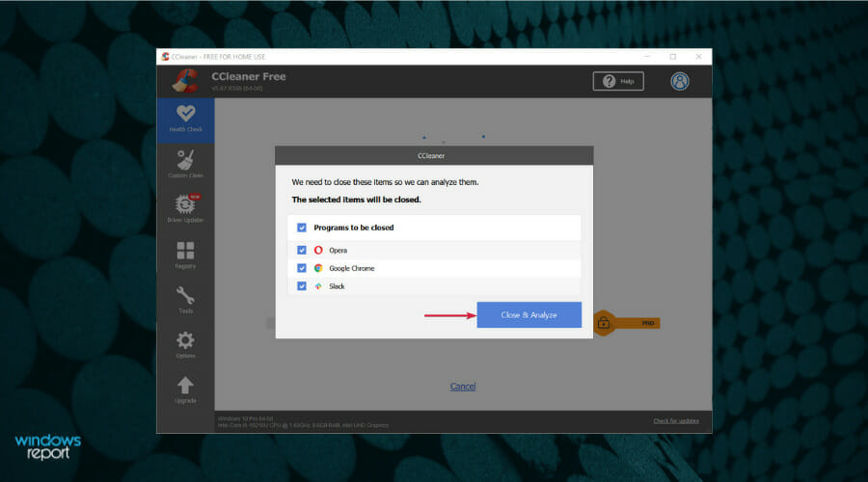Click the CCleaner title bar app icon
The height and width of the screenshot is (482, 868).
click(x=165, y=57)
